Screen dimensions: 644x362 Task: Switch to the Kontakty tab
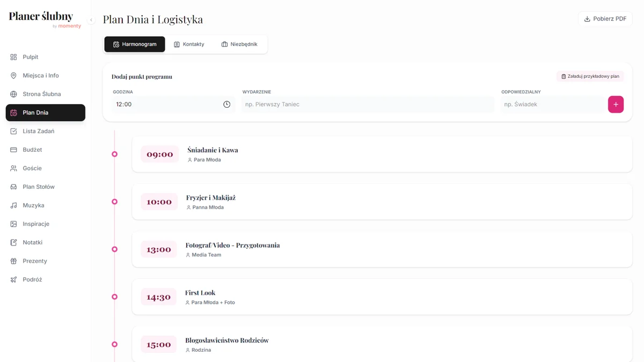pos(189,45)
